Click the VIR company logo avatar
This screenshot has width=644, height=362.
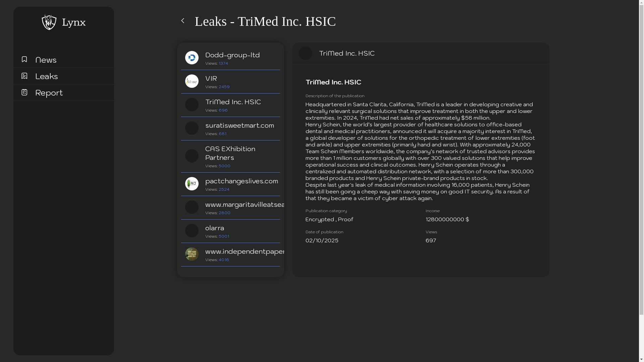click(192, 81)
